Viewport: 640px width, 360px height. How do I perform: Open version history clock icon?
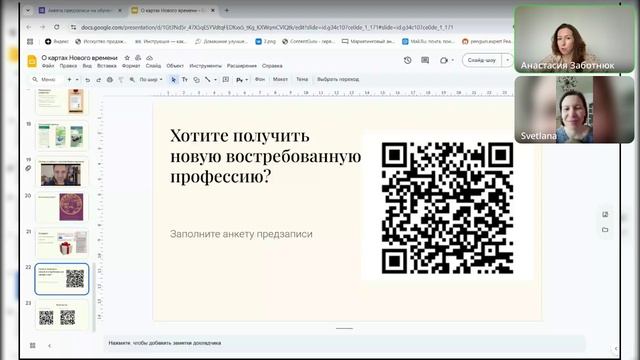[407, 60]
